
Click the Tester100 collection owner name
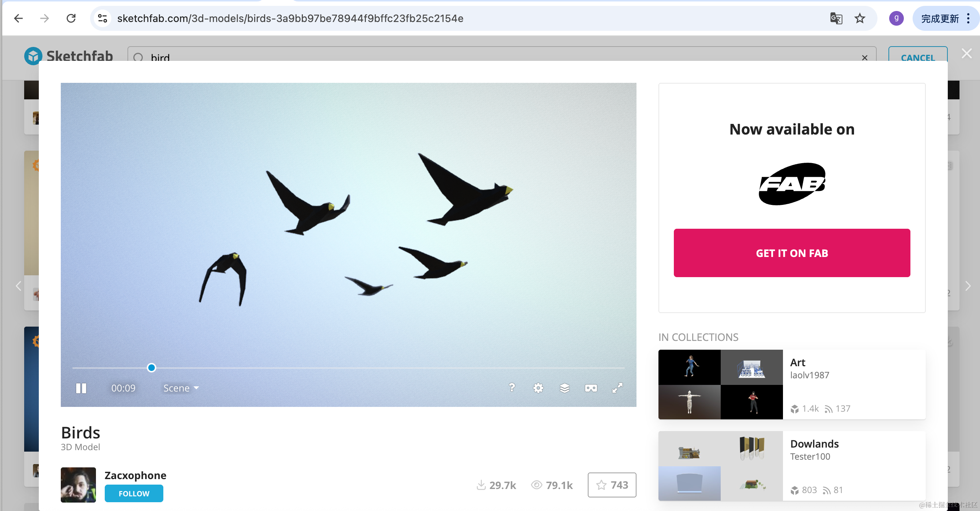(x=810, y=456)
